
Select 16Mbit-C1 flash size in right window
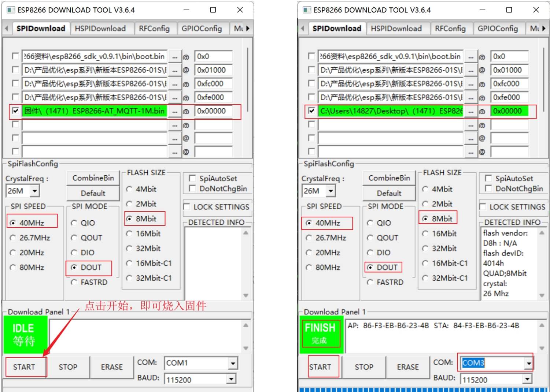pyautogui.click(x=425, y=263)
